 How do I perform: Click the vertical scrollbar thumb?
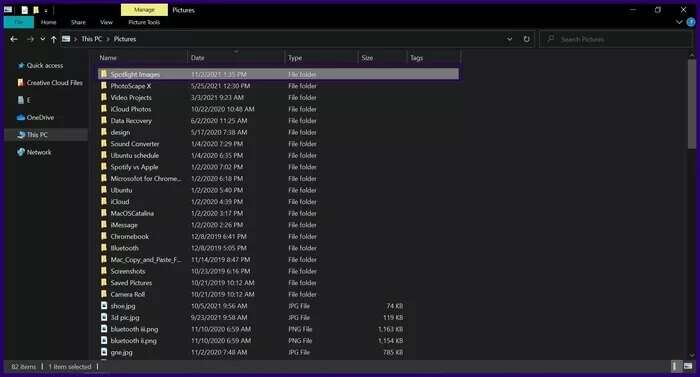point(692,104)
